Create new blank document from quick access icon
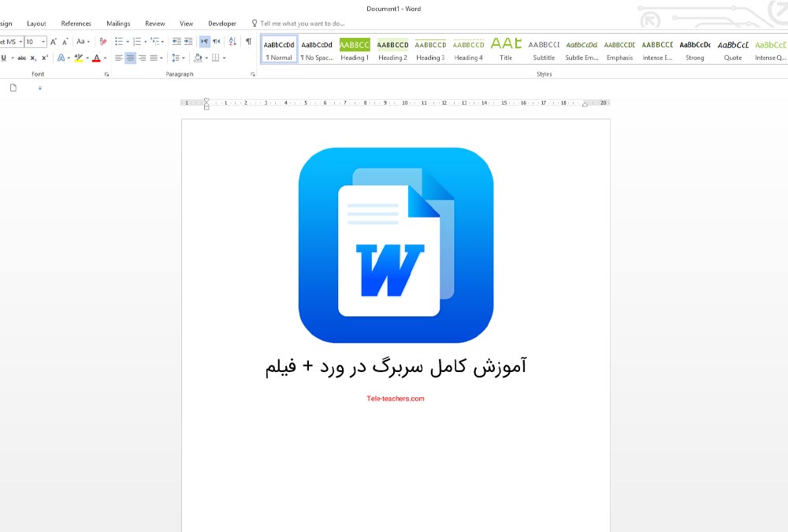The height and width of the screenshot is (532, 788). pos(13,88)
